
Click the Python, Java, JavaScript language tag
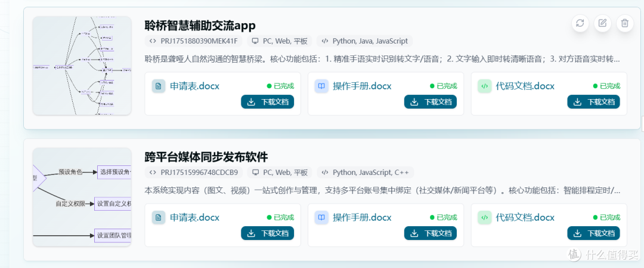[x=365, y=41]
